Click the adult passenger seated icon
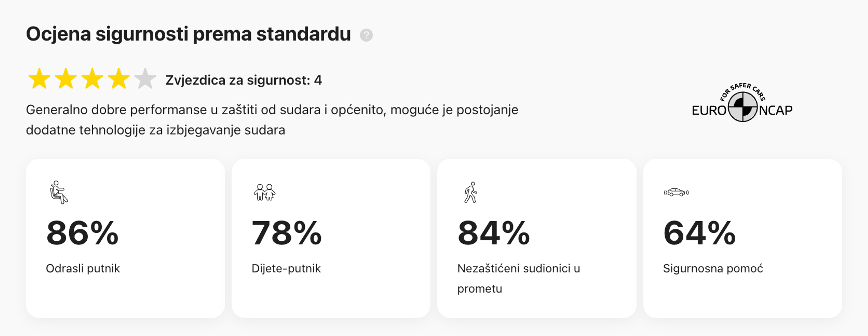 (59, 192)
